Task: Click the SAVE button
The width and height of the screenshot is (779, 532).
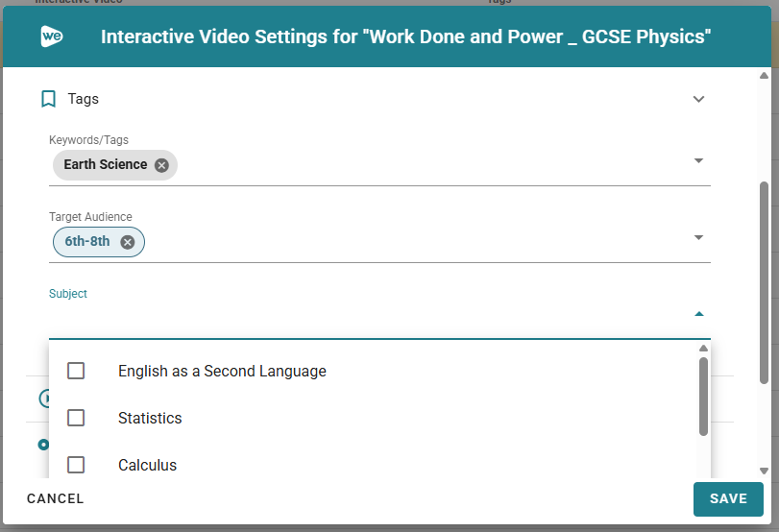Action: coord(728,499)
